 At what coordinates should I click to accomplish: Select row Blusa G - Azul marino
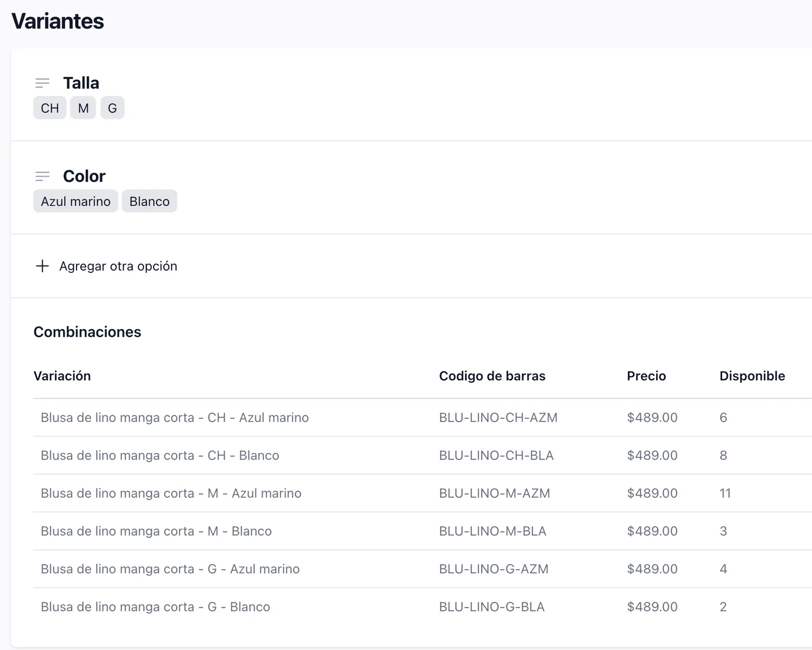point(423,569)
